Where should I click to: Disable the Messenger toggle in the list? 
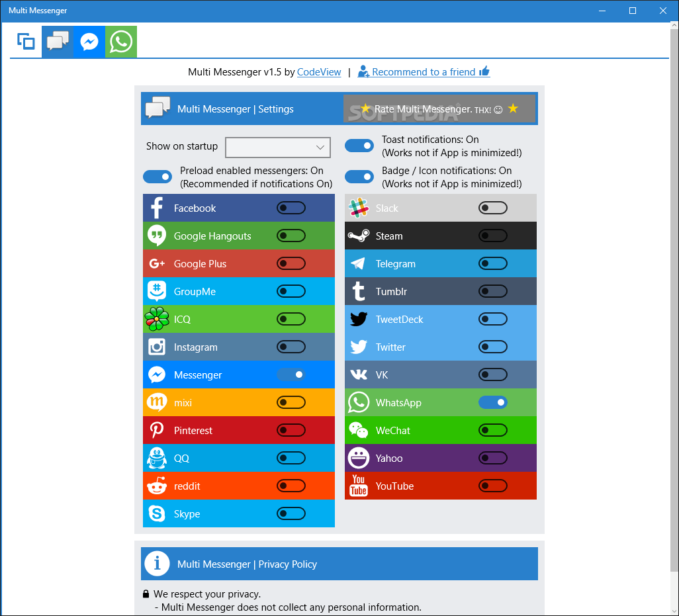pos(291,374)
